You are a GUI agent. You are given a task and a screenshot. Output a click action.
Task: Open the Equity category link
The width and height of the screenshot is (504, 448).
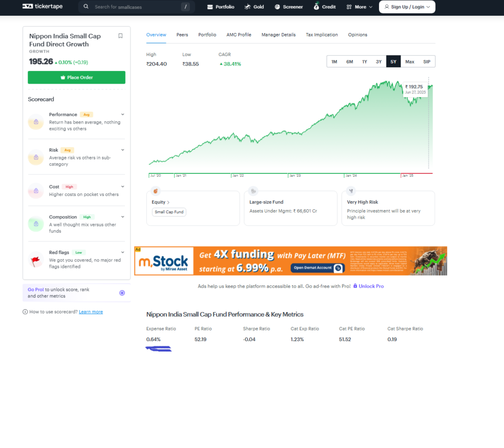(160, 202)
